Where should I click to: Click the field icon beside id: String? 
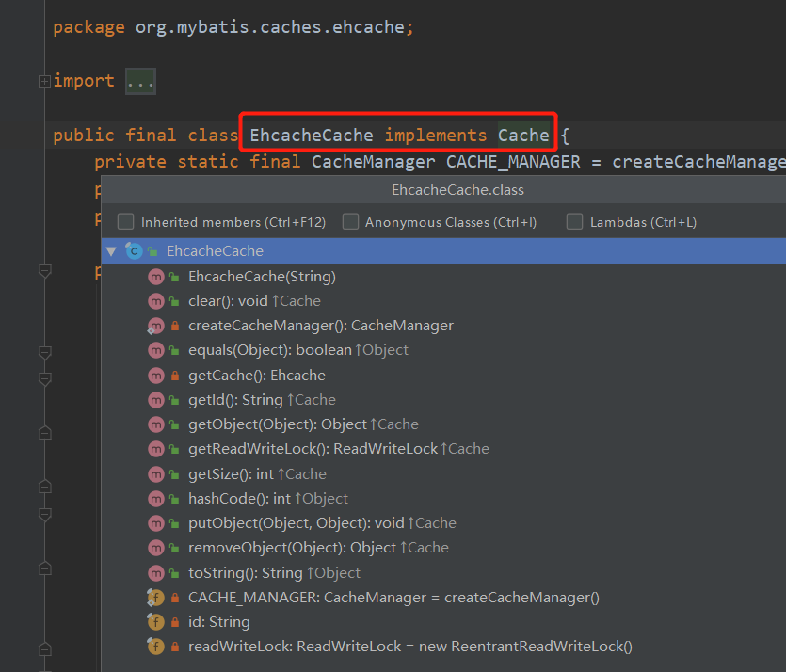tap(156, 622)
